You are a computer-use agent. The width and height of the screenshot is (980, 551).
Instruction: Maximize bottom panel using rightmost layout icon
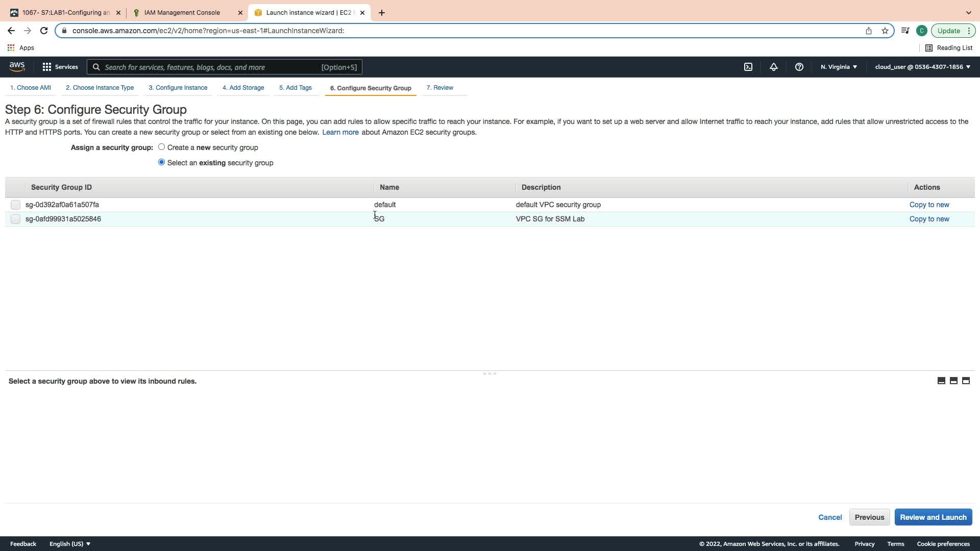pyautogui.click(x=966, y=381)
